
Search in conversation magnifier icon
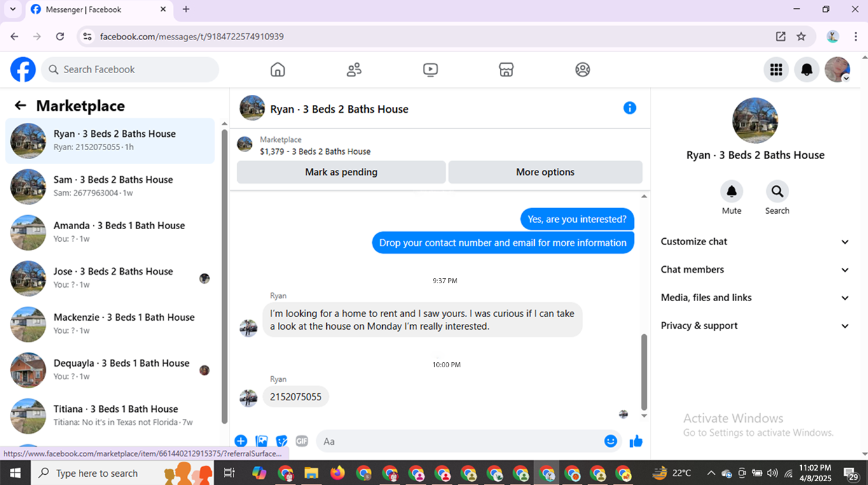click(x=777, y=191)
